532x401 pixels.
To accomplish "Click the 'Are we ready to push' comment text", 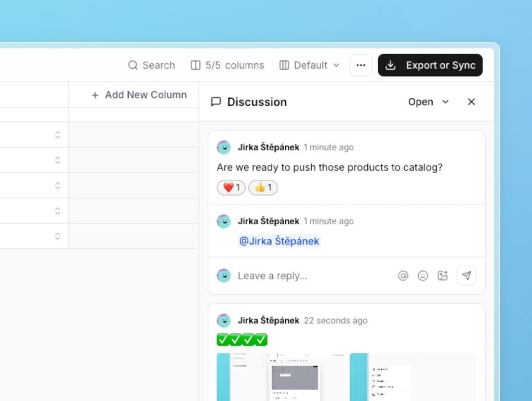I will (x=329, y=167).
